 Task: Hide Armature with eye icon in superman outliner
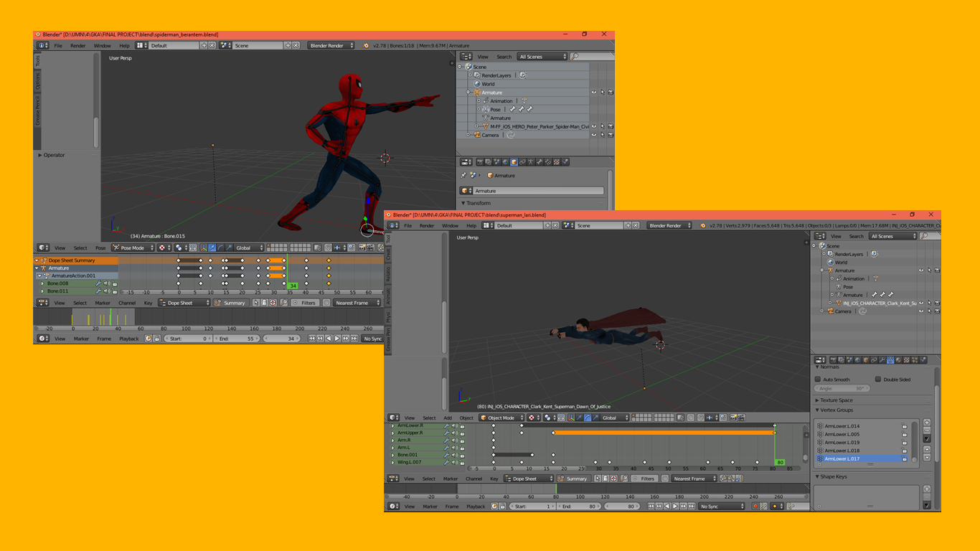point(921,270)
